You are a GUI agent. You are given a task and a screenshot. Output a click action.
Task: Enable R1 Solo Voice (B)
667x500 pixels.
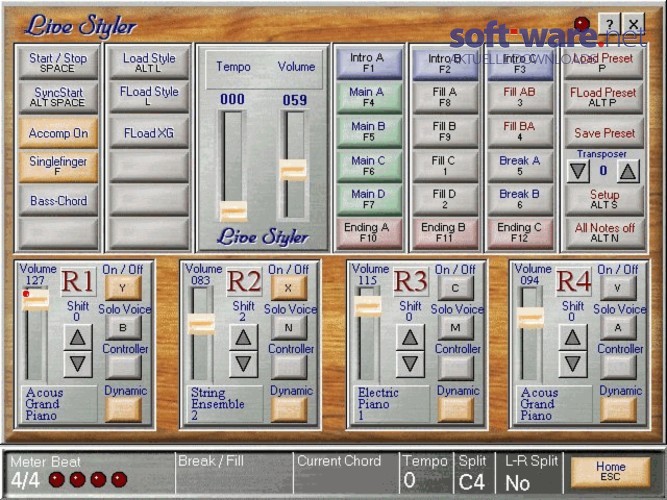tap(123, 328)
